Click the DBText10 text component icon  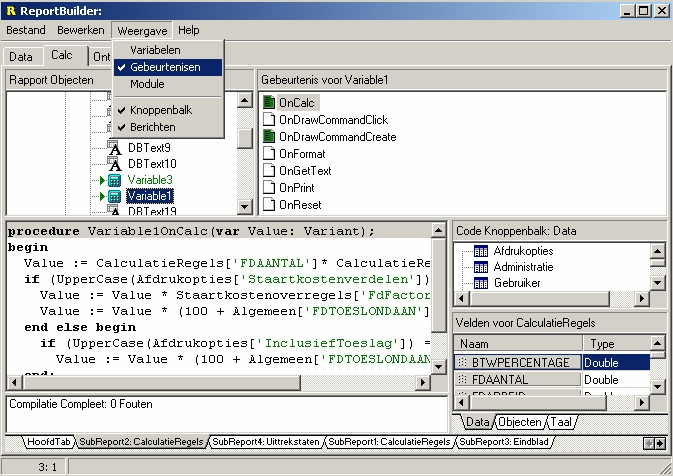(x=114, y=163)
